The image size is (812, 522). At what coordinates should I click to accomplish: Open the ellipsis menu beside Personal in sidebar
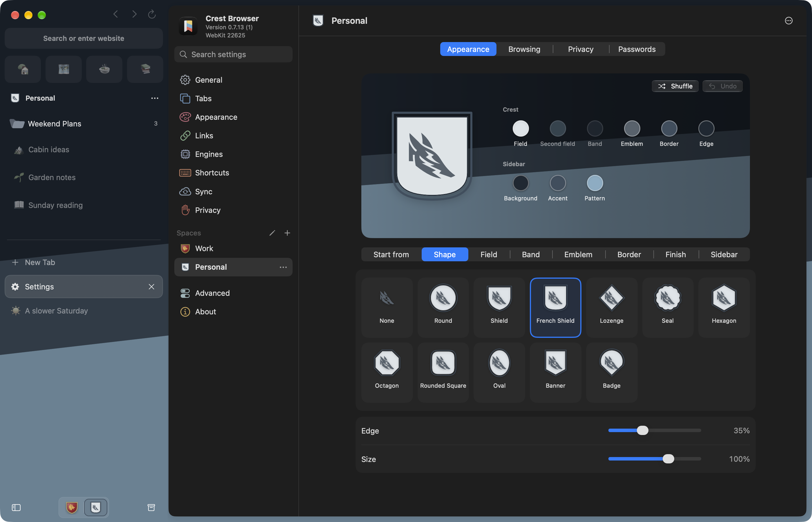155,98
